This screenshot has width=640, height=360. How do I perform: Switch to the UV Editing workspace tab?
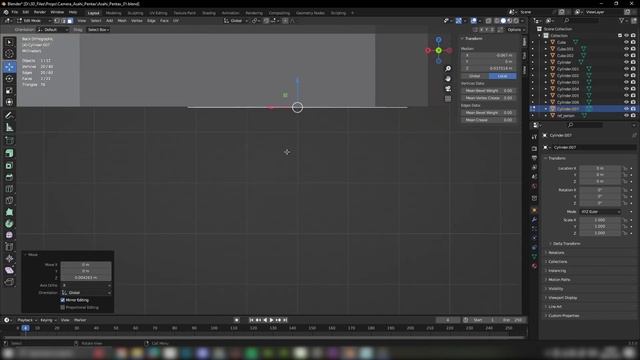click(x=158, y=13)
